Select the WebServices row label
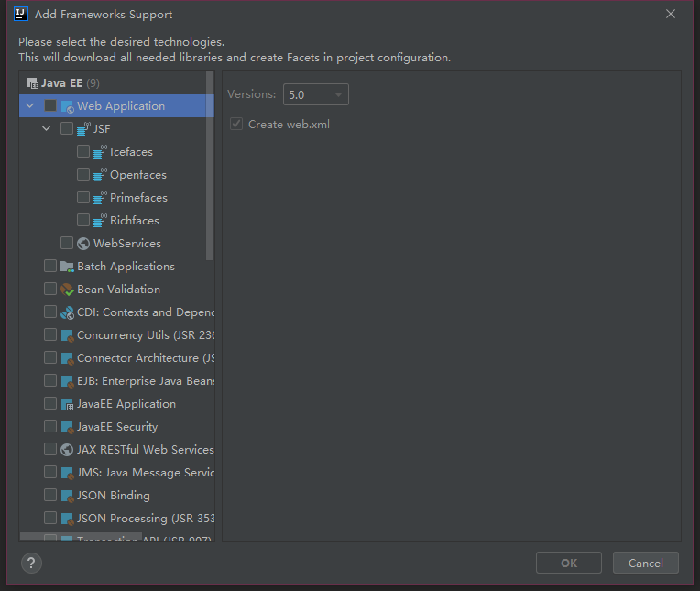The image size is (700, 591). pos(127,244)
